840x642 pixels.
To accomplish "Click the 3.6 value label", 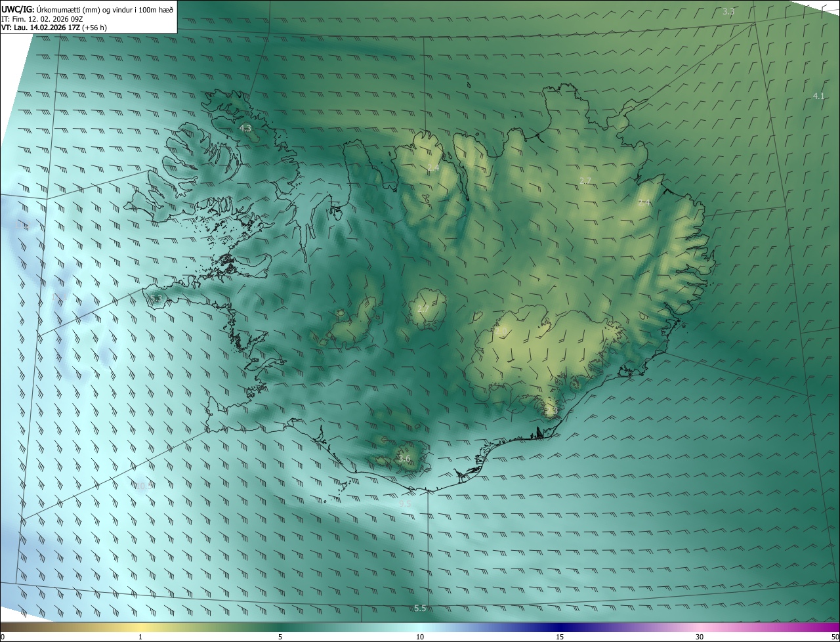I will pos(404,458).
